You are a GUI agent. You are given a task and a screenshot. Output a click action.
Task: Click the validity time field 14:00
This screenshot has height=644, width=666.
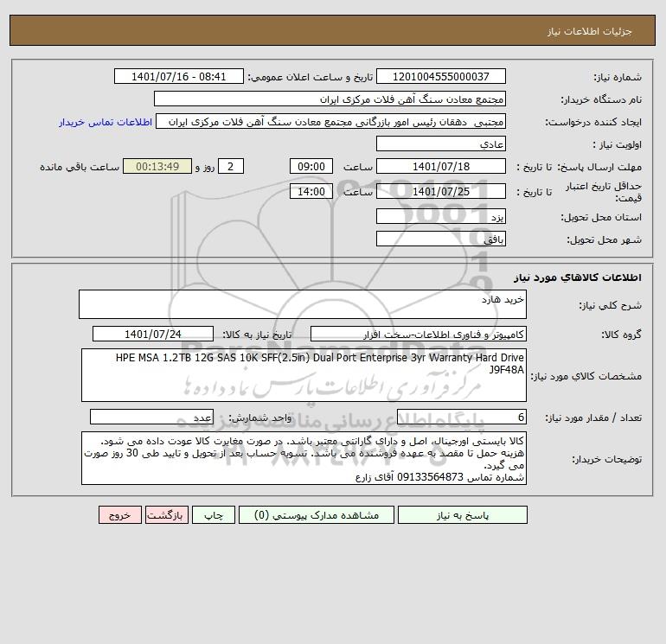pos(311,191)
